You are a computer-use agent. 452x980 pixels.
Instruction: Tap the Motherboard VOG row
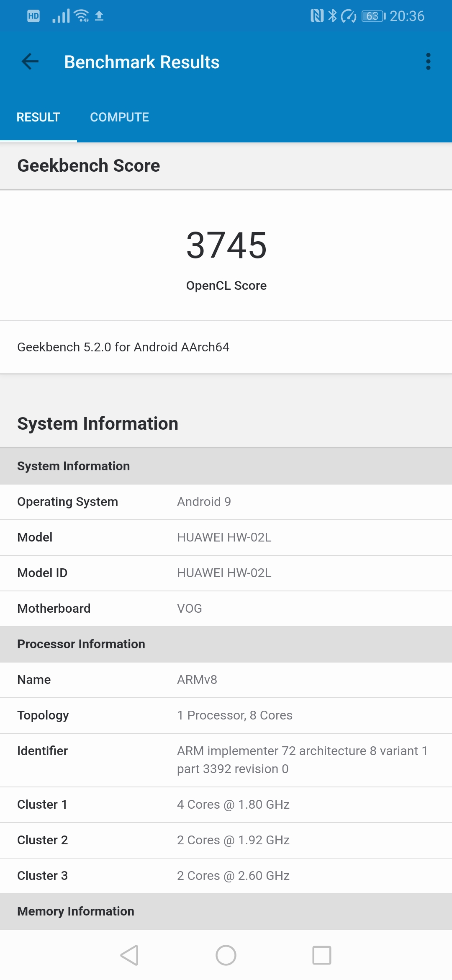(x=226, y=609)
